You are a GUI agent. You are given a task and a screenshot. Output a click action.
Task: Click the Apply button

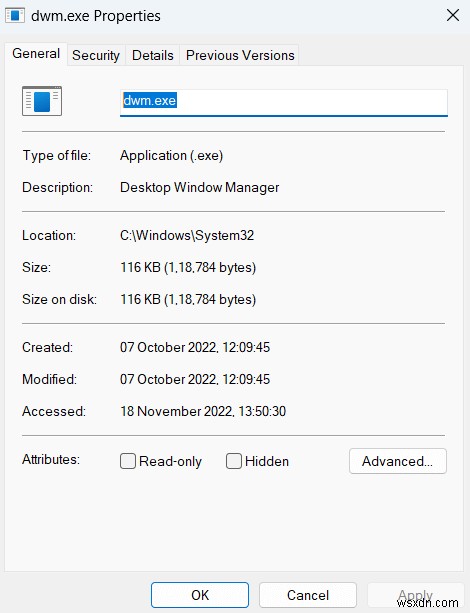(x=415, y=595)
